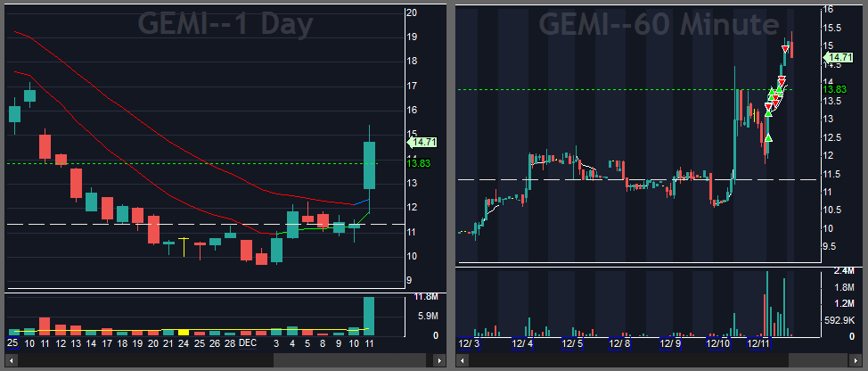Click the tall Dec 11 daily volume bar

[369, 317]
